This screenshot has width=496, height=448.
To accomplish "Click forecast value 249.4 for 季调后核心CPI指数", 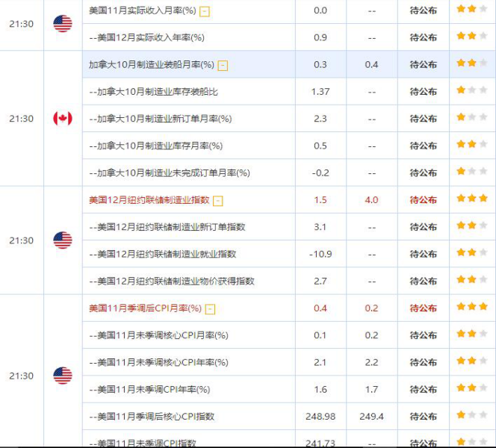I will [371, 416].
